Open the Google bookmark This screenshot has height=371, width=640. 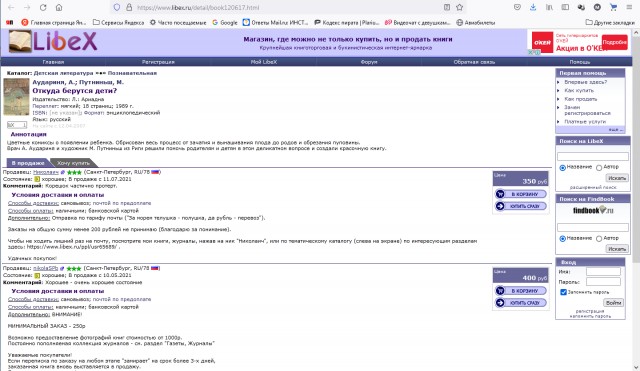coord(224,22)
